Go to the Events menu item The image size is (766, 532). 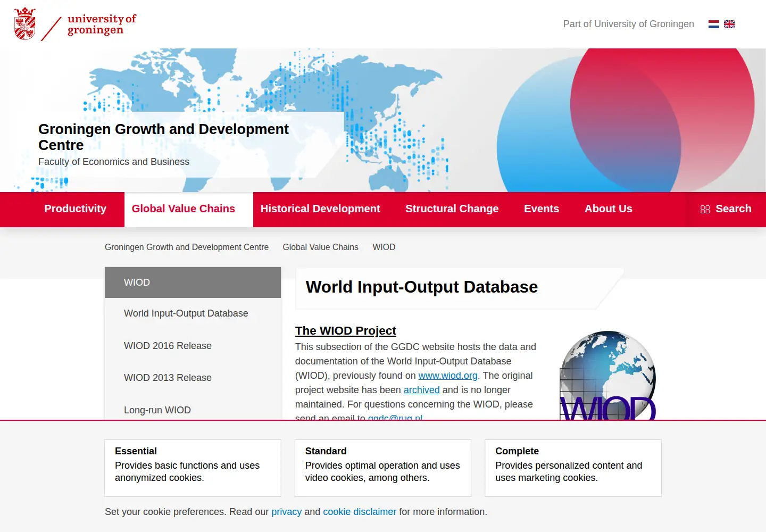pyautogui.click(x=542, y=209)
